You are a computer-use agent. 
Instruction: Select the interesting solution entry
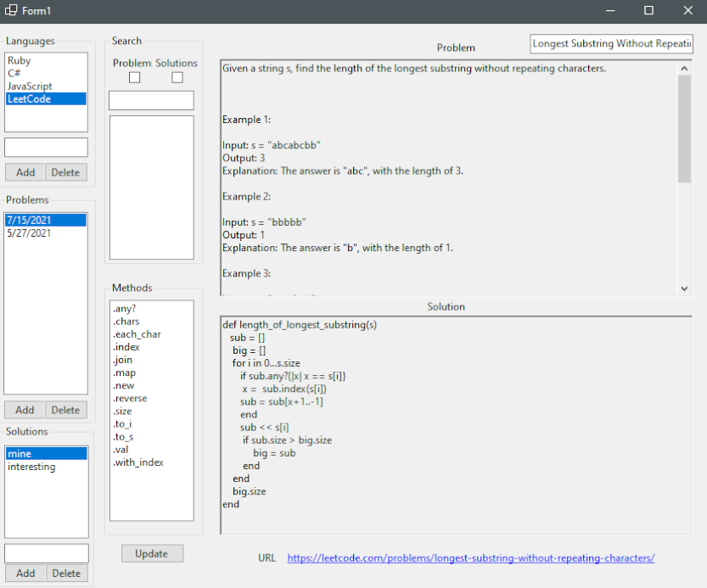[x=31, y=467]
